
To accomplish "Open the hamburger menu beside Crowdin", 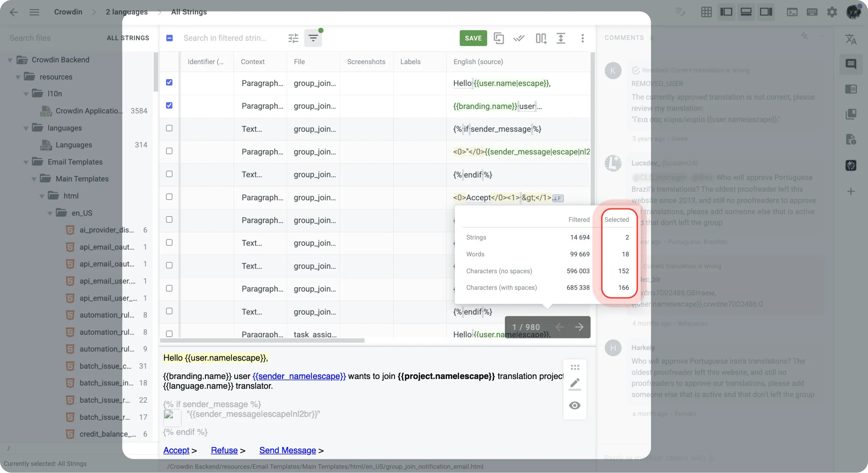I will coord(34,12).
